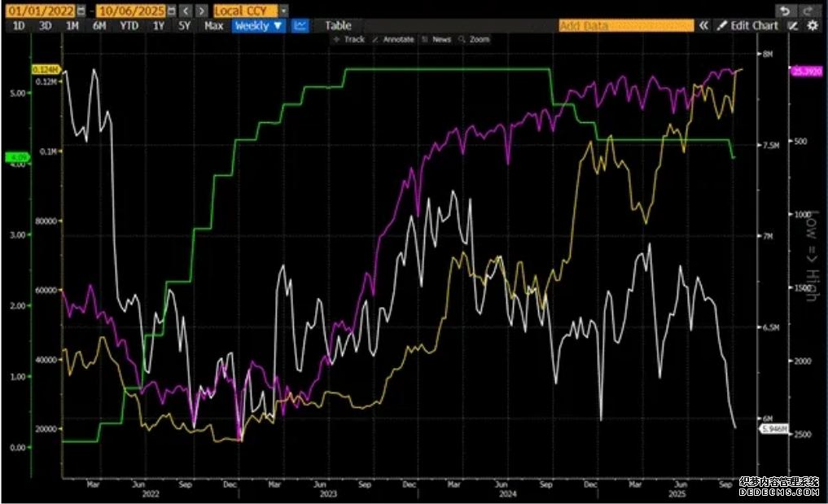Click the magenta 25.3920 axis value label
The height and width of the screenshot is (504, 828).
click(807, 72)
